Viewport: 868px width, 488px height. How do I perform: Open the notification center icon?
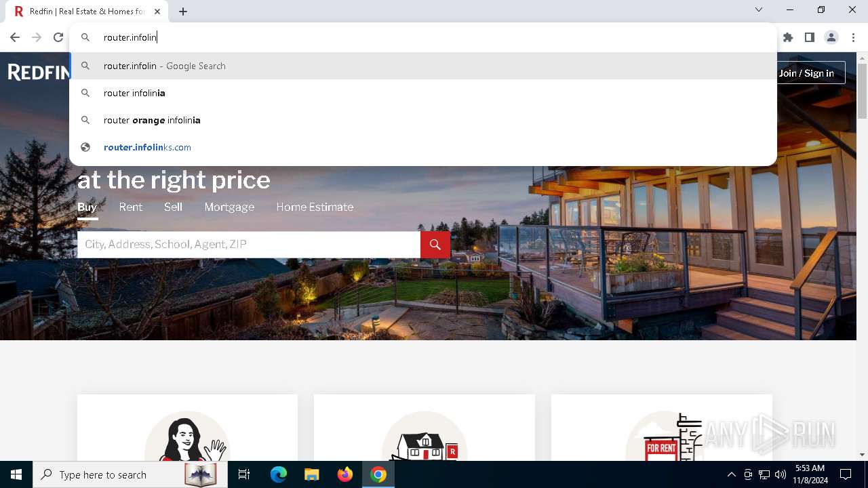846,474
